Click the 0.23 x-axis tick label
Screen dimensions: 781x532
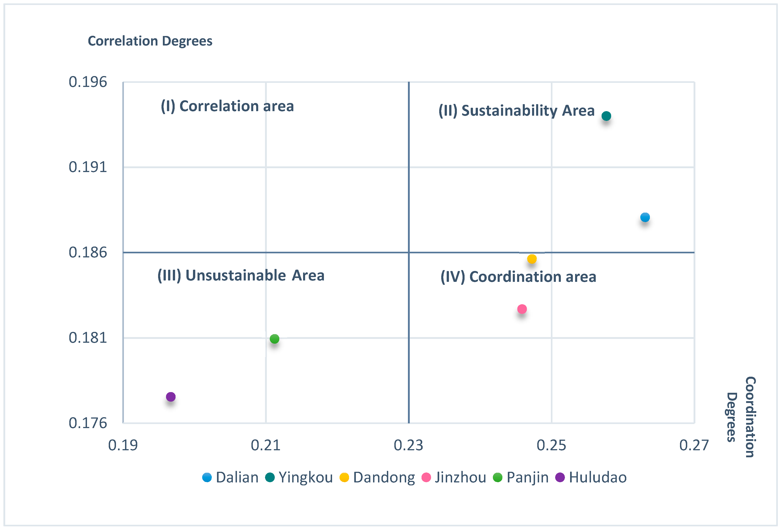pos(408,445)
